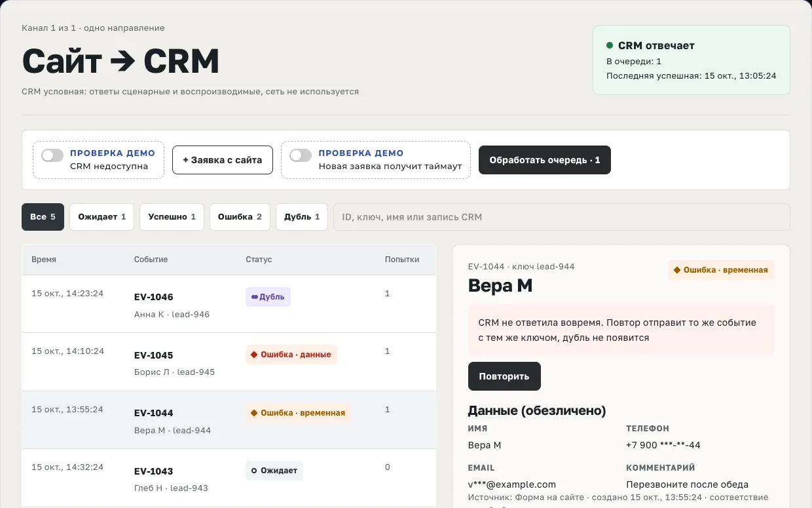
Task: Click 'Вера М' heading in detail panel
Action: click(500, 286)
